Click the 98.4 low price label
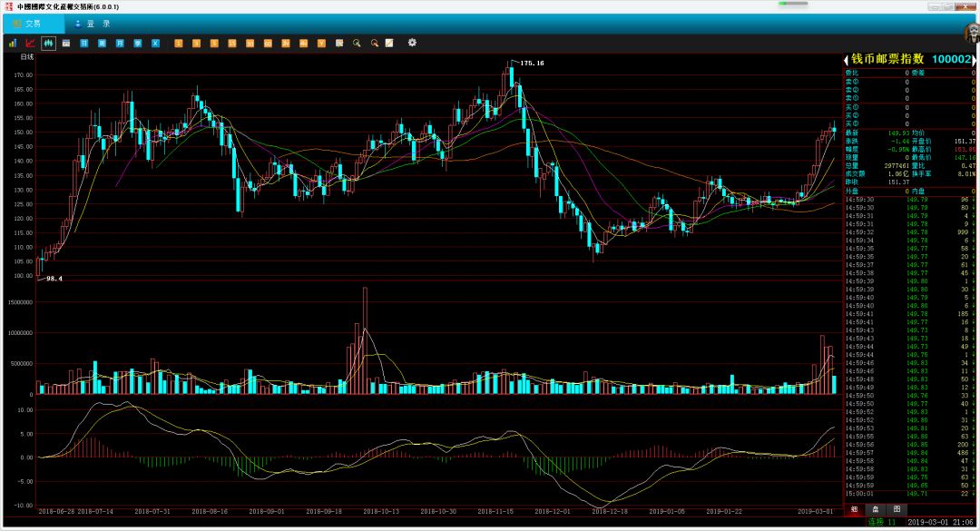 (x=54, y=279)
